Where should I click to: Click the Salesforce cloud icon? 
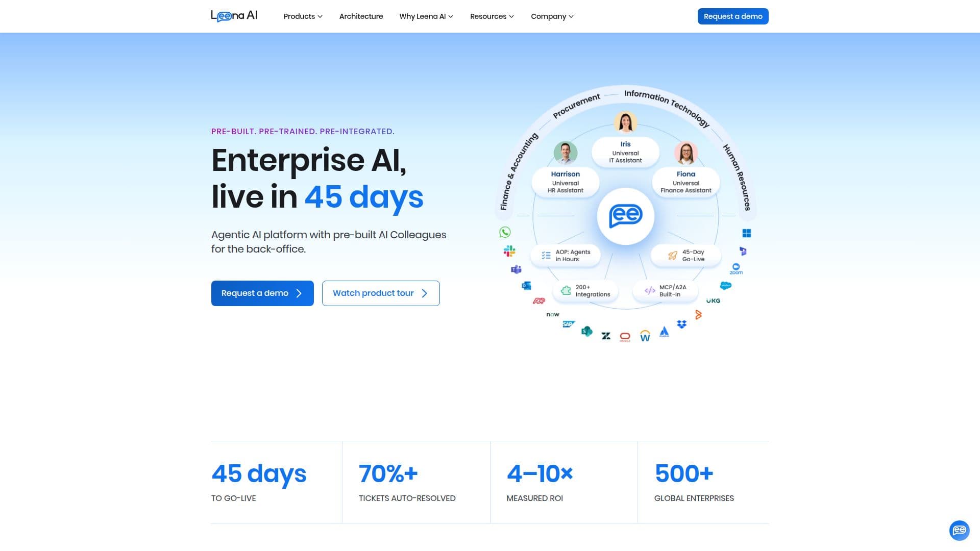click(726, 286)
